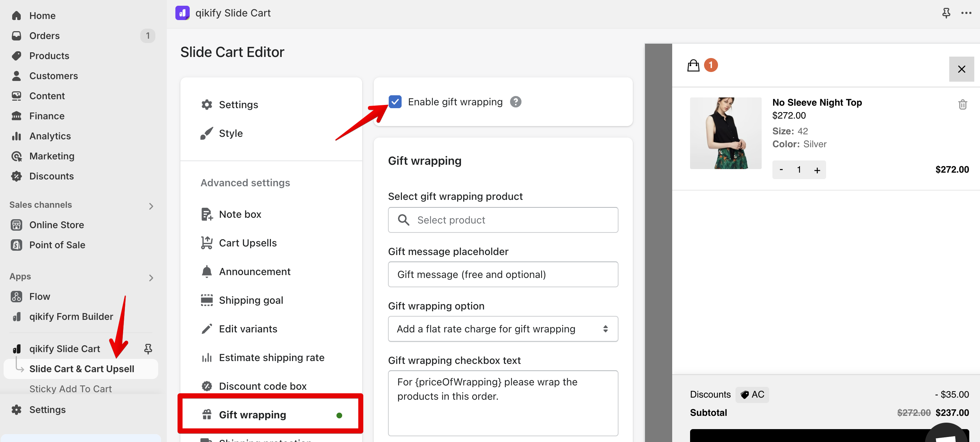Click the Cart Upsells icon

(x=207, y=242)
